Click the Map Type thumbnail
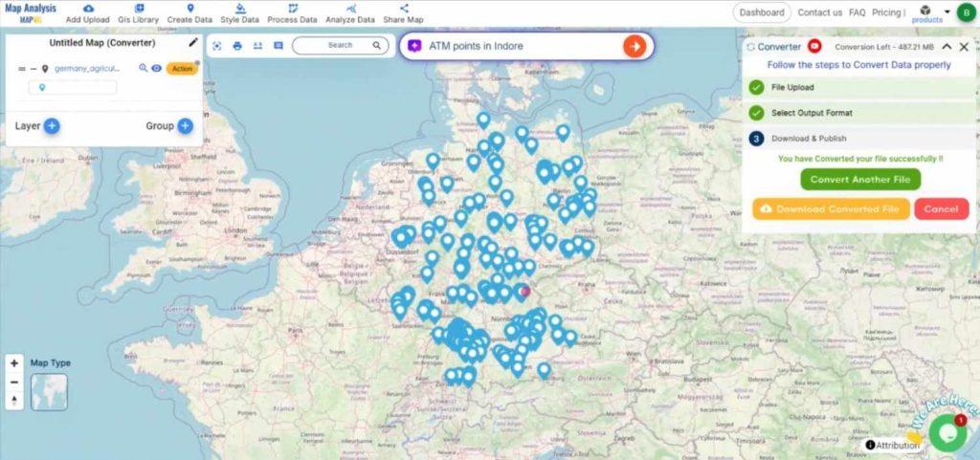 [x=49, y=391]
